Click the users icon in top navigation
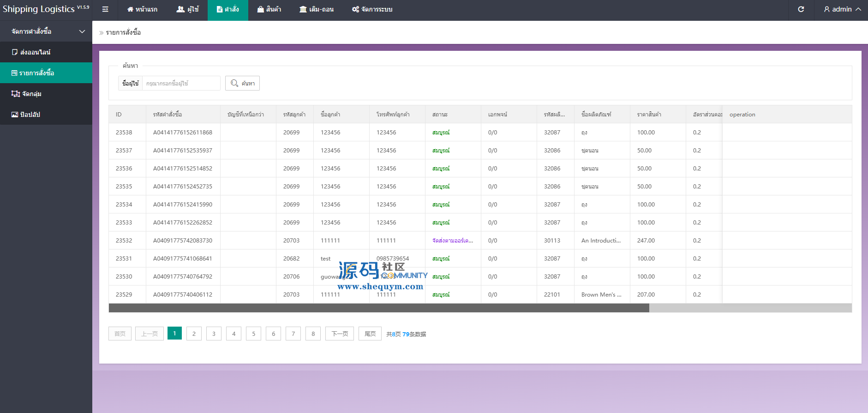Image resolution: width=868 pixels, height=413 pixels. tap(180, 9)
